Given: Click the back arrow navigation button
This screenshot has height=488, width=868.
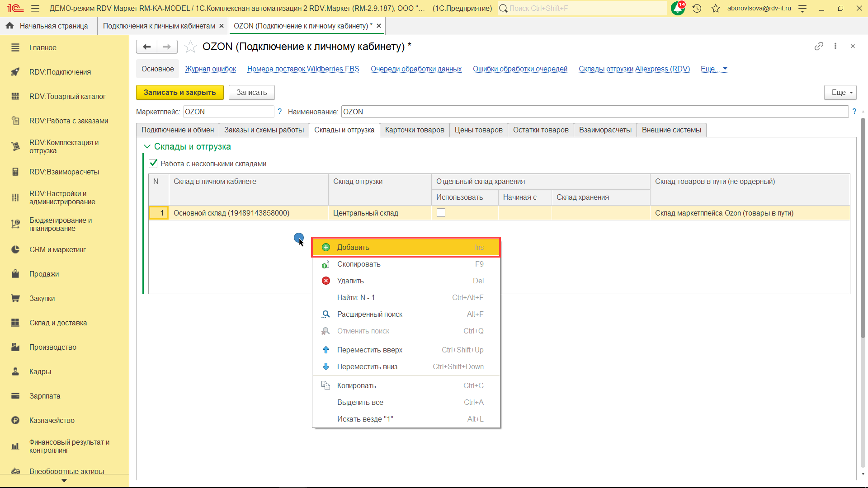Looking at the screenshot, I should coord(146,47).
